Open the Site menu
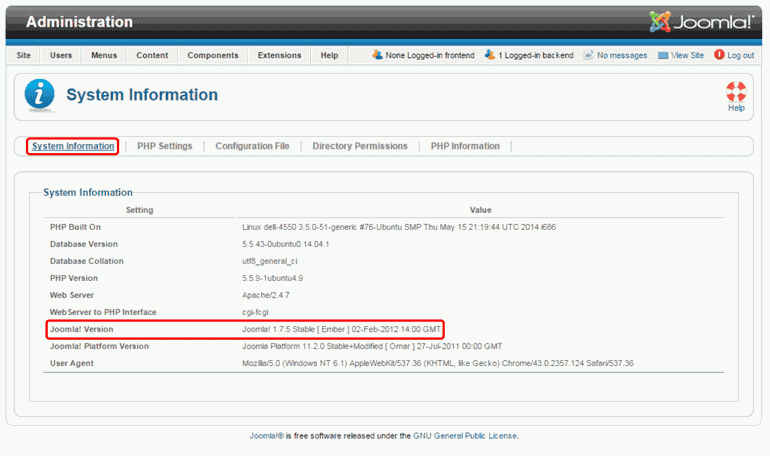Image resolution: width=770 pixels, height=456 pixels. click(x=24, y=55)
